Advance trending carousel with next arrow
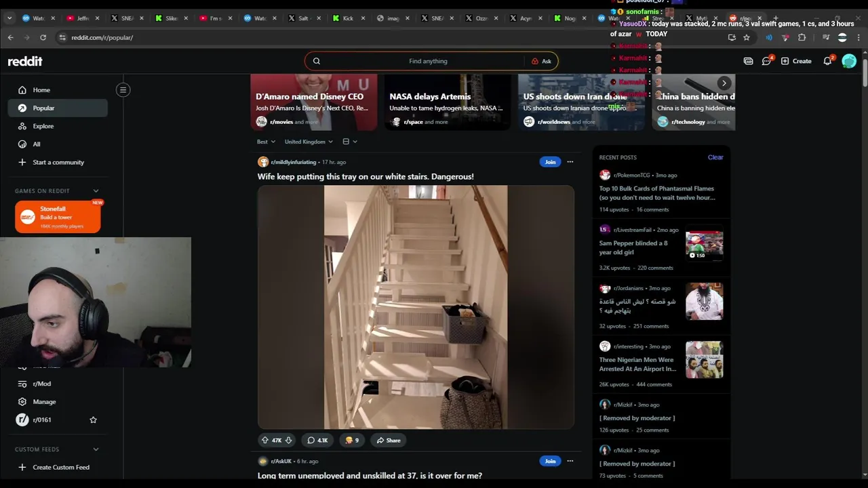The image size is (868, 488). pos(724,83)
